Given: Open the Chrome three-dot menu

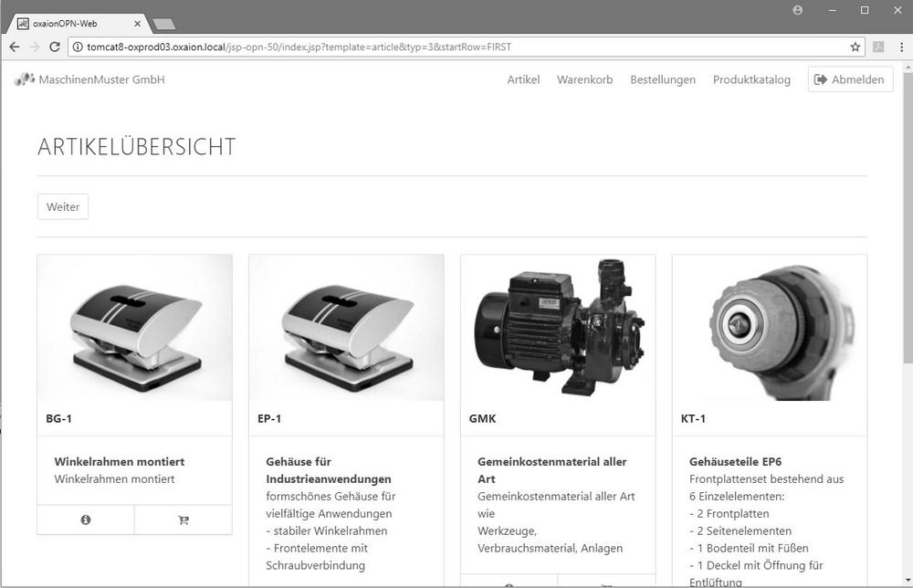Looking at the screenshot, I should 898,47.
